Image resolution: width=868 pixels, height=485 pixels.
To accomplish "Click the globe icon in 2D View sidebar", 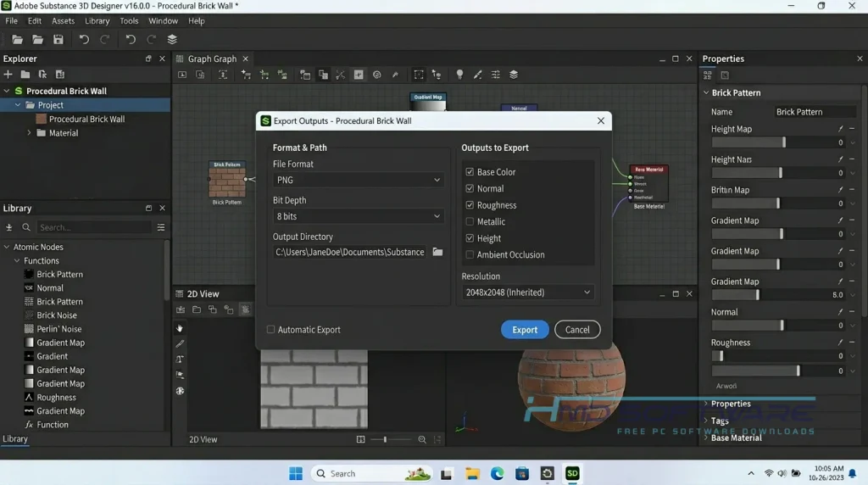I will [x=180, y=391].
